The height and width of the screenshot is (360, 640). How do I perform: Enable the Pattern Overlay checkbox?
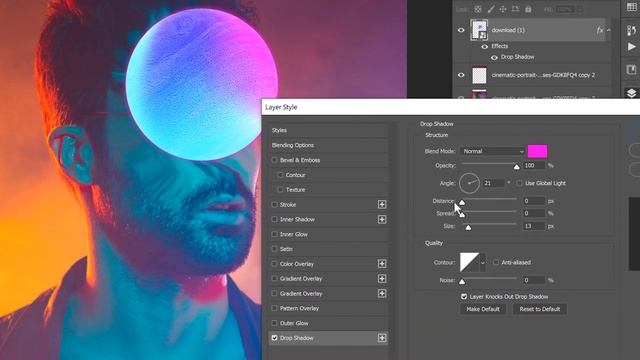(274, 308)
